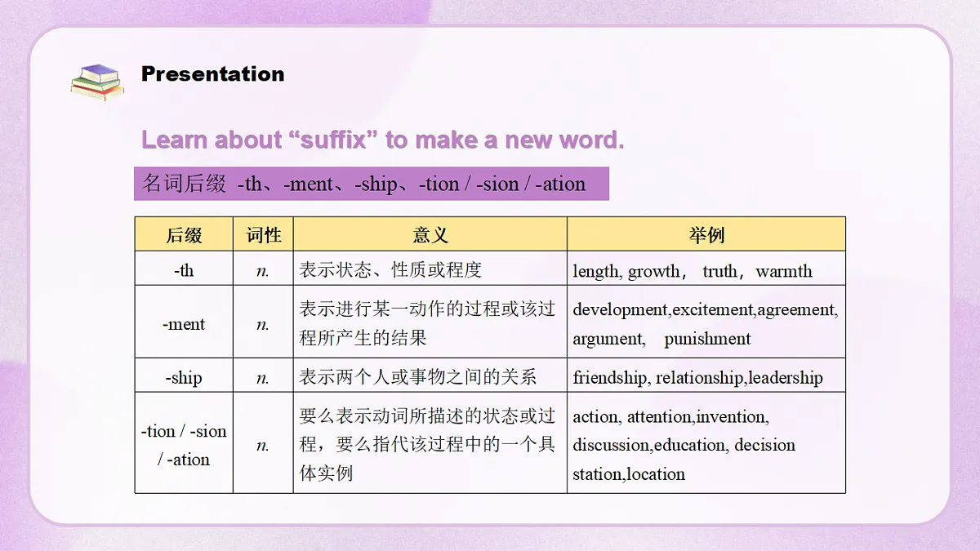Screen dimensions: 980x551
Task: Select the '-ment' suffix cell
Action: point(184,322)
